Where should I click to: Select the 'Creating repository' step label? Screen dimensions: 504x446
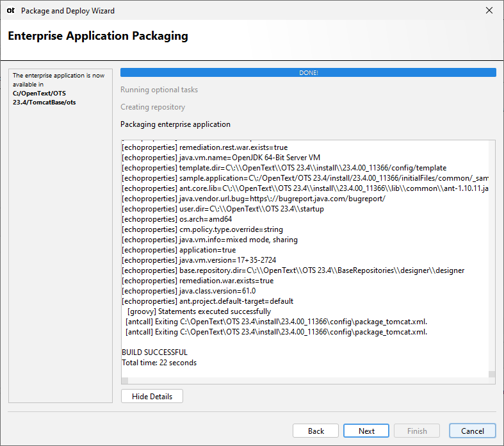tap(152, 107)
